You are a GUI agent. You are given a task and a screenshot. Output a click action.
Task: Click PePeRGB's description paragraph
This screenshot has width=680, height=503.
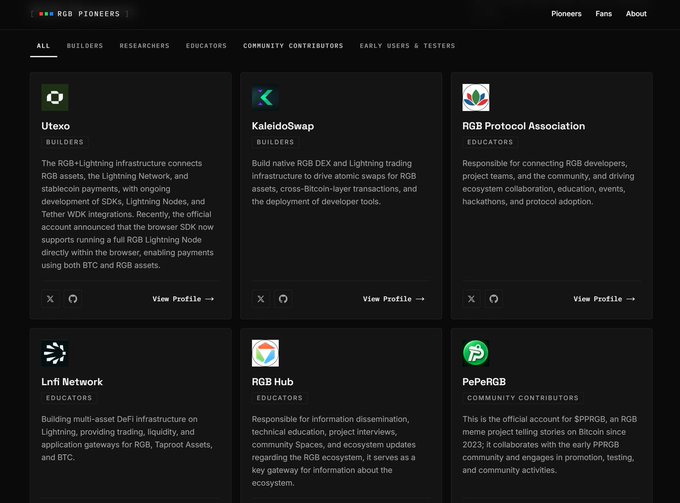[x=549, y=444]
